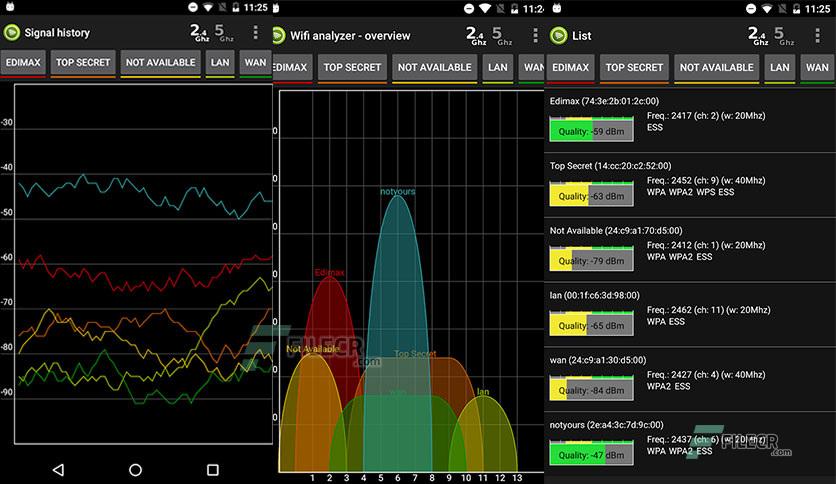The image size is (836, 484).
Task: Select the 2.4 GHz band in the overview screen
Action: click(476, 36)
